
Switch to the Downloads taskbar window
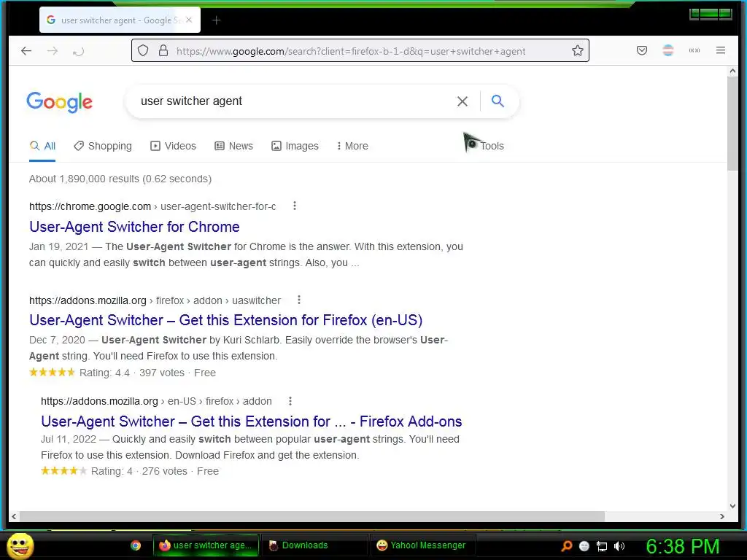coord(314,545)
